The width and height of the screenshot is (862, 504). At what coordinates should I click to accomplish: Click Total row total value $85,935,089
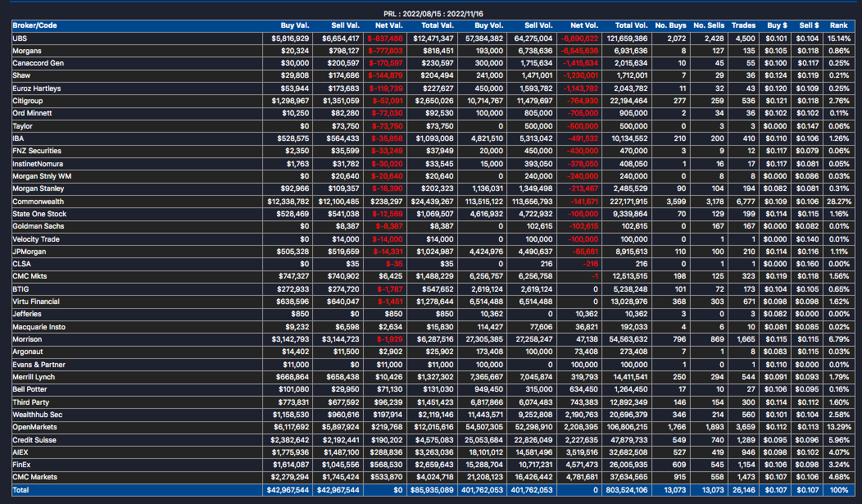433,490
